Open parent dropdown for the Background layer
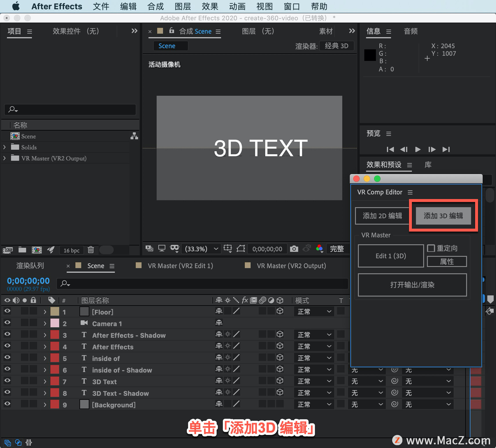 428,404
